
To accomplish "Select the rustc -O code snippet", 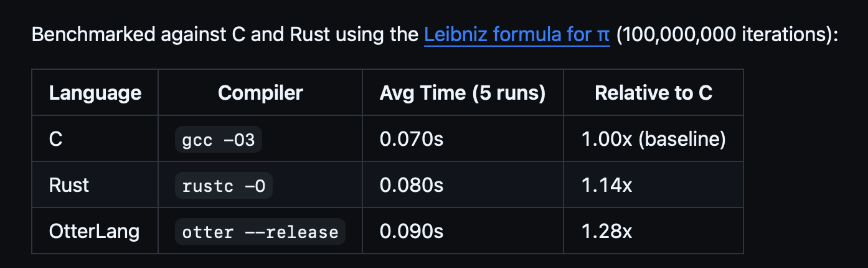I will pos(224,186).
